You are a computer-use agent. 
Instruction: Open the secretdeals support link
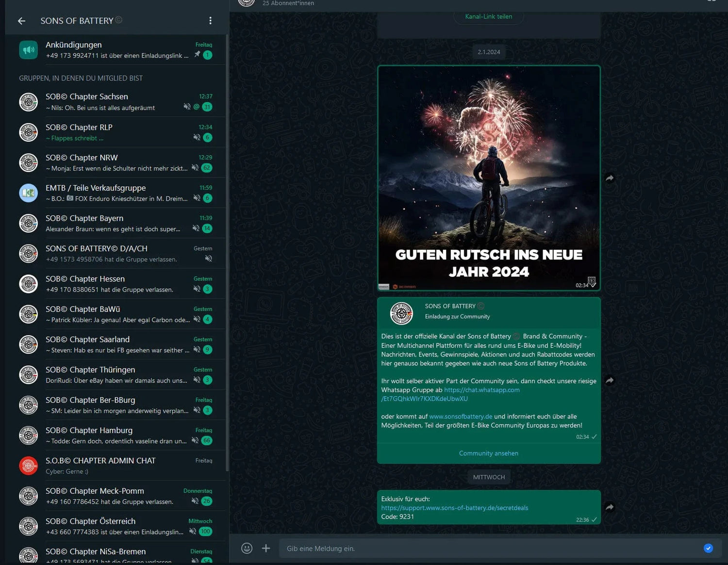click(x=454, y=508)
